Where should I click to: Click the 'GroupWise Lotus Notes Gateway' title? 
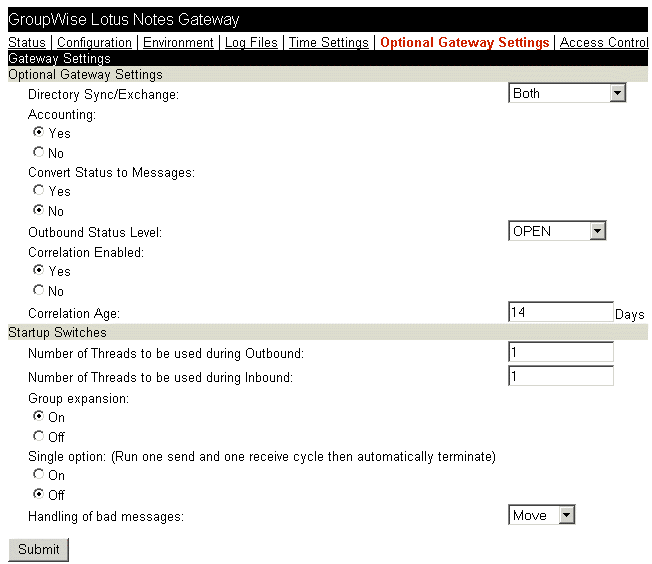click(x=123, y=20)
